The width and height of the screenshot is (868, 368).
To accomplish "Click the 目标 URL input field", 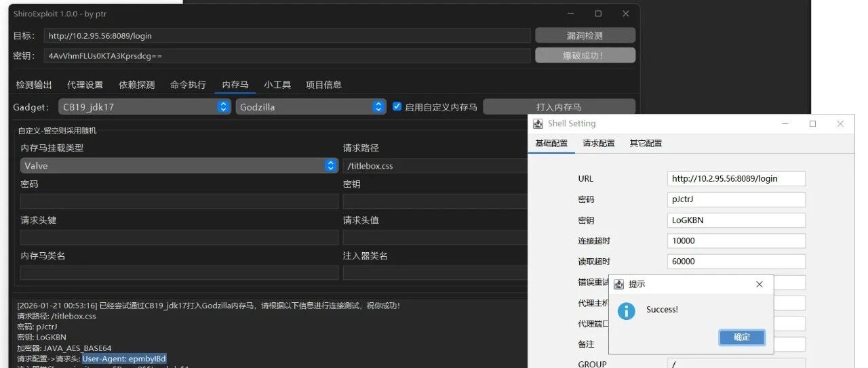I will [x=288, y=36].
